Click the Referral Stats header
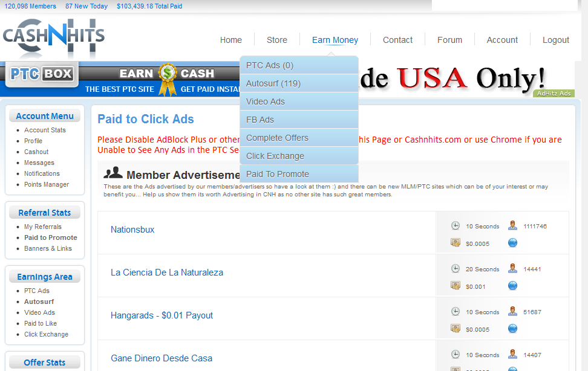This screenshot has height=371, width=588. pos(45,213)
